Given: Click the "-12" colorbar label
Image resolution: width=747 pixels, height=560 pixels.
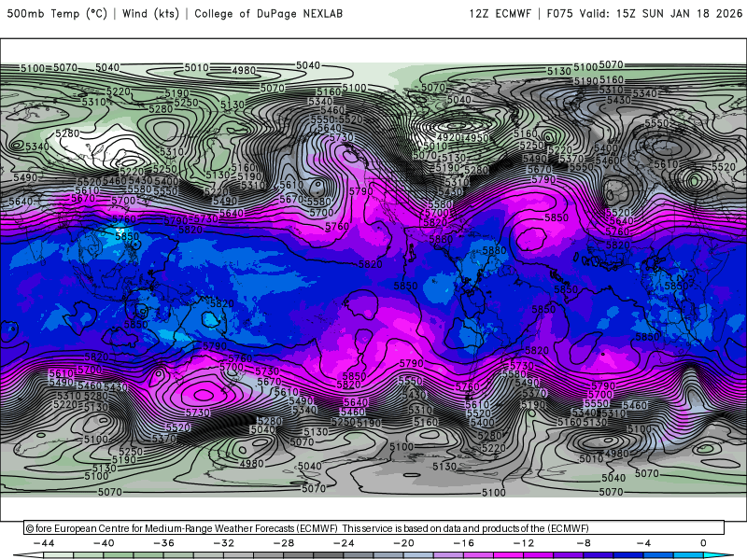Looking at the screenshot, I should pyautogui.click(x=524, y=543).
